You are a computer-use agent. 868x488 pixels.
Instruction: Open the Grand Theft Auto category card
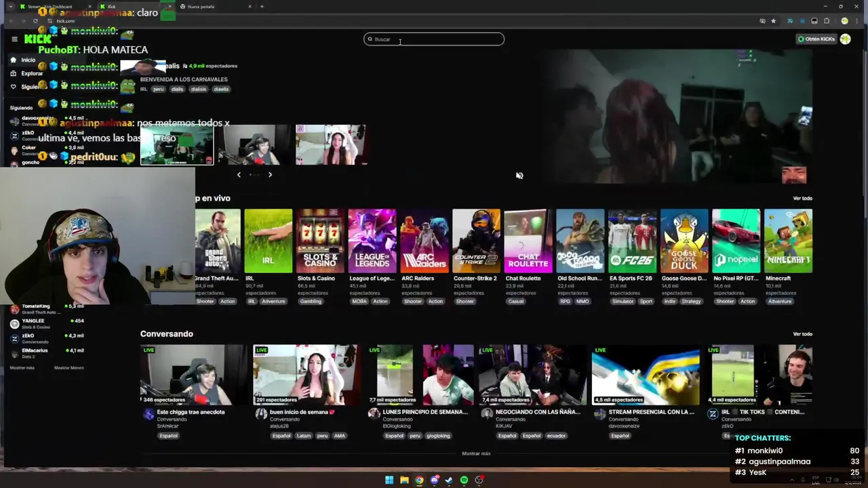217,241
